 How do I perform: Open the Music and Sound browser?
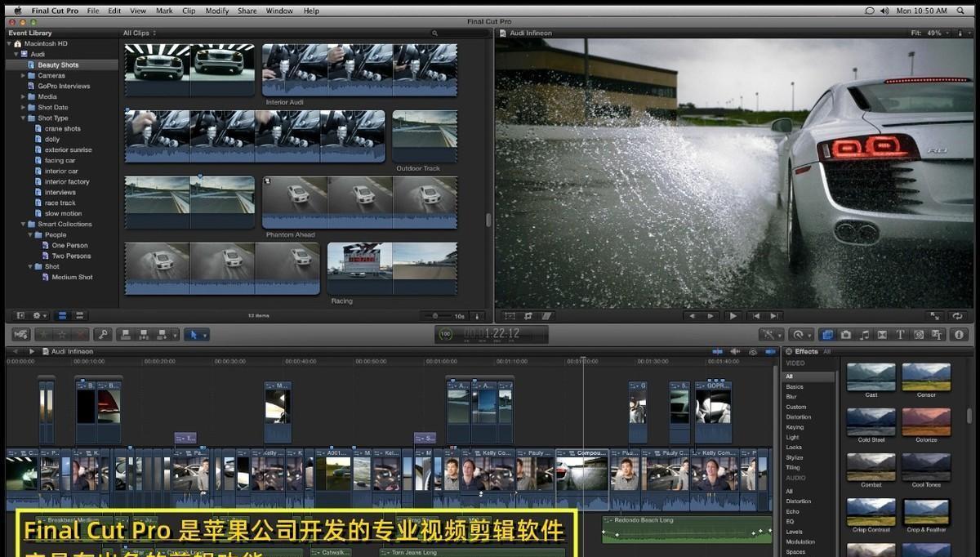(865, 334)
